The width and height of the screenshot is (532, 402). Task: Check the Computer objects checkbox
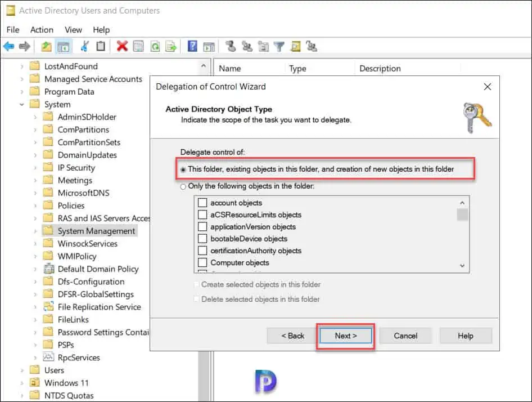point(202,262)
